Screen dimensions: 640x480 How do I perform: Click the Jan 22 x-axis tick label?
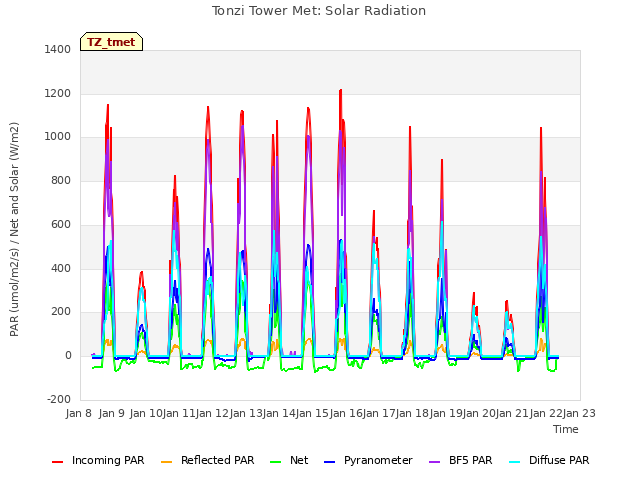point(546,413)
